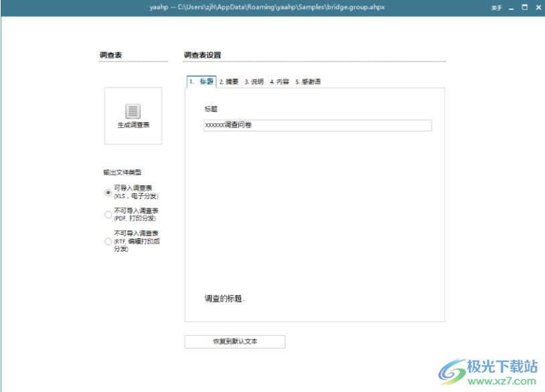Click the 标题 text input field
Image resolution: width=545 pixels, height=392 pixels.
coord(317,125)
